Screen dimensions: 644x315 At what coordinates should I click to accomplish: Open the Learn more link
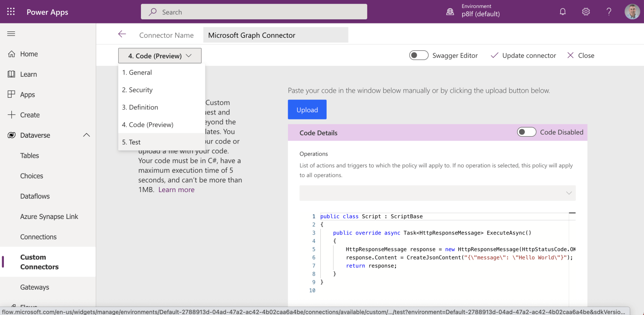[x=176, y=190]
